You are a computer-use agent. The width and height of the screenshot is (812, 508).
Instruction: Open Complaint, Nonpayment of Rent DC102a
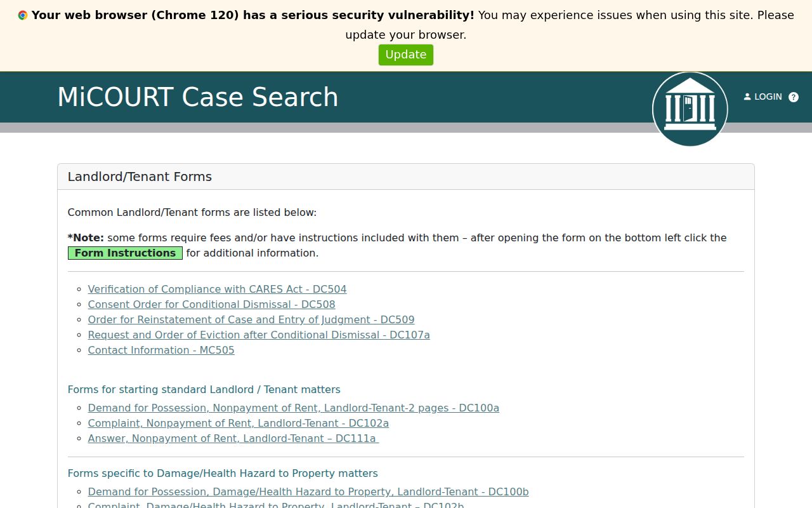239,423
